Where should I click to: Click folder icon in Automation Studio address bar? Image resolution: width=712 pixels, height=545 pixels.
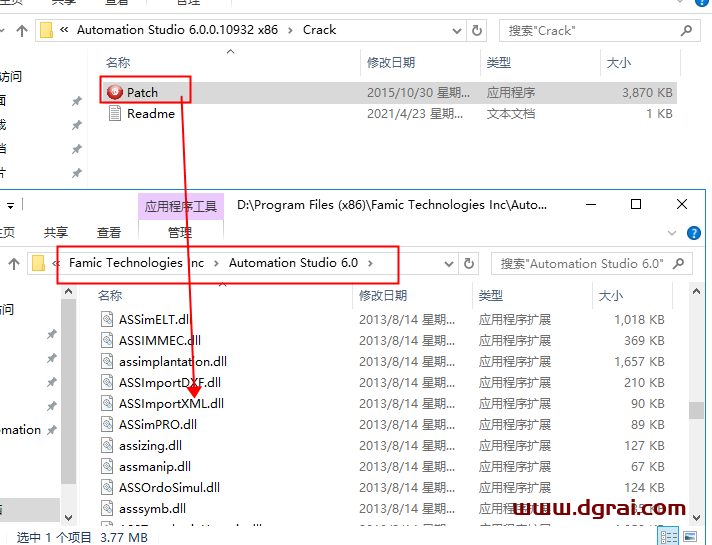click(x=39, y=263)
